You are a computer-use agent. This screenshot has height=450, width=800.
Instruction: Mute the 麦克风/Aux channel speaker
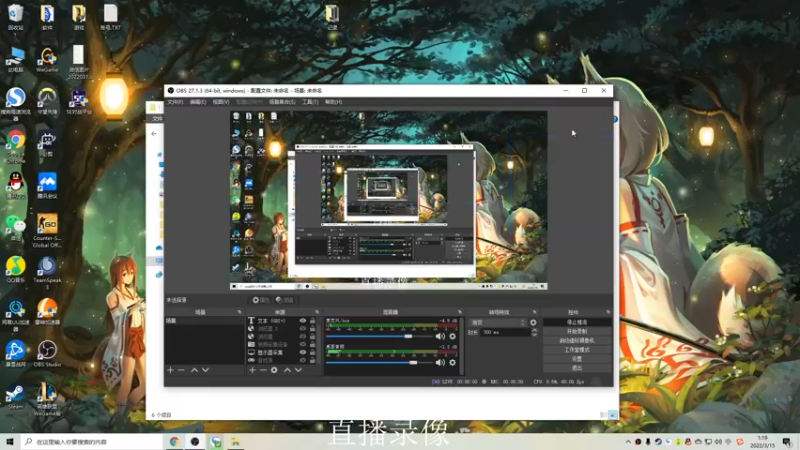(440, 336)
